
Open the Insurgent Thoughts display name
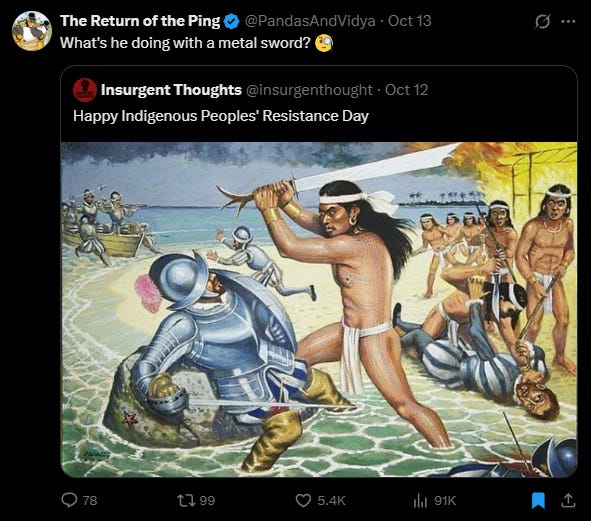coord(171,90)
